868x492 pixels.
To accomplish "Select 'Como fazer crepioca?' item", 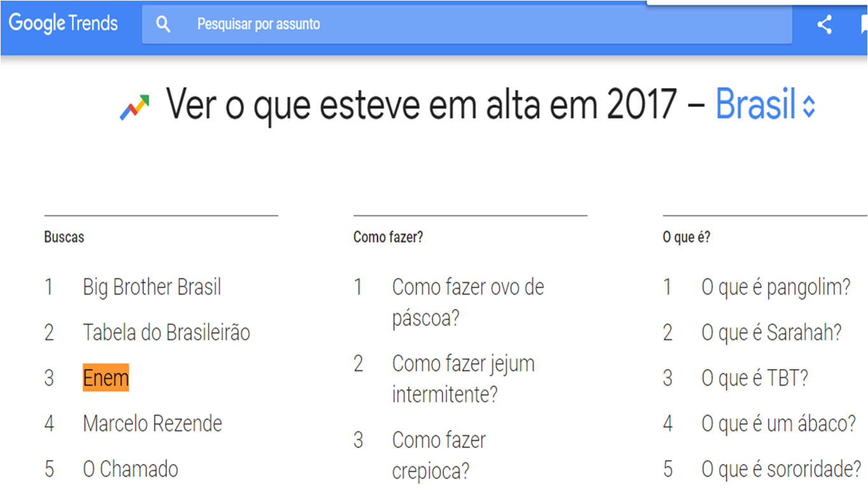I will [439, 455].
